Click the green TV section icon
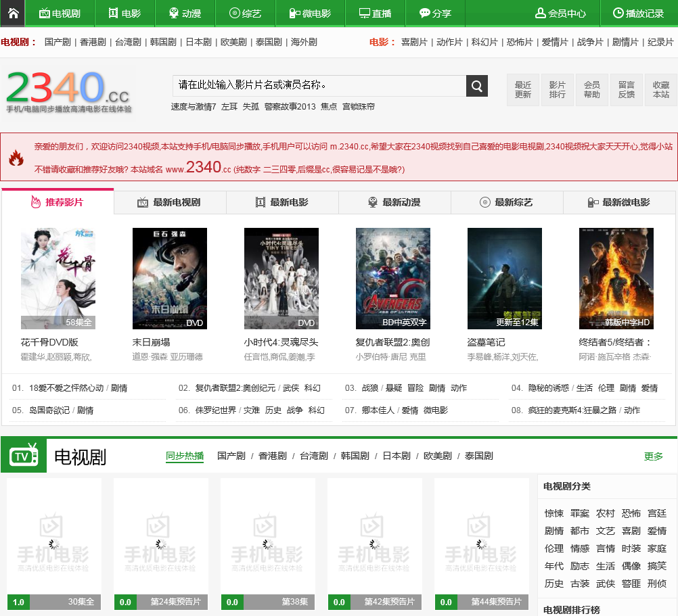The image size is (678, 616). 24,456
